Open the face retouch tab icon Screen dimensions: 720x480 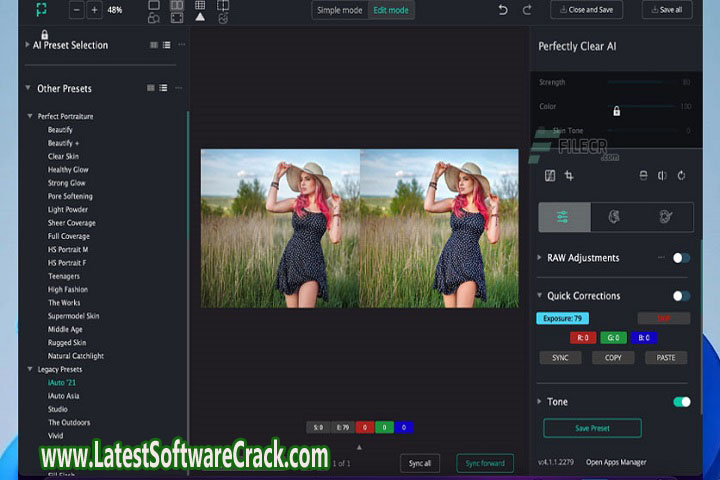(614, 217)
